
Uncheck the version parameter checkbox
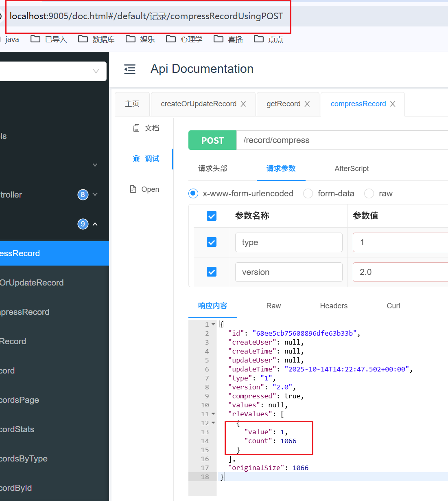tap(212, 272)
